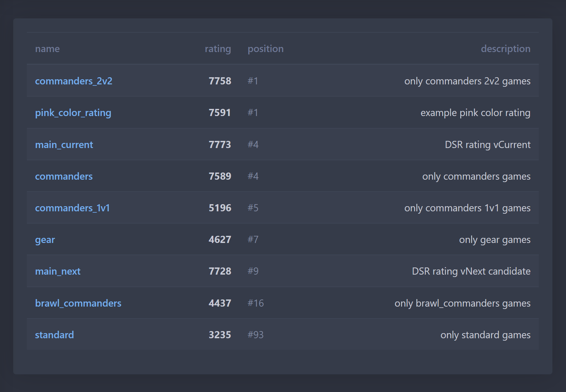Click the rating column header
Image resolution: width=566 pixels, height=392 pixels.
coord(218,49)
